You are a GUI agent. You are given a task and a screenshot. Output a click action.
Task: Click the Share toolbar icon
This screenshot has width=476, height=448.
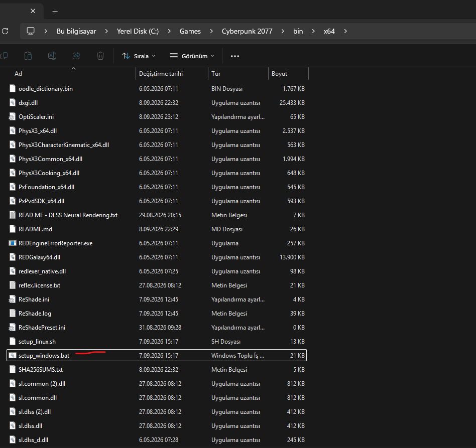pyautogui.click(x=76, y=56)
